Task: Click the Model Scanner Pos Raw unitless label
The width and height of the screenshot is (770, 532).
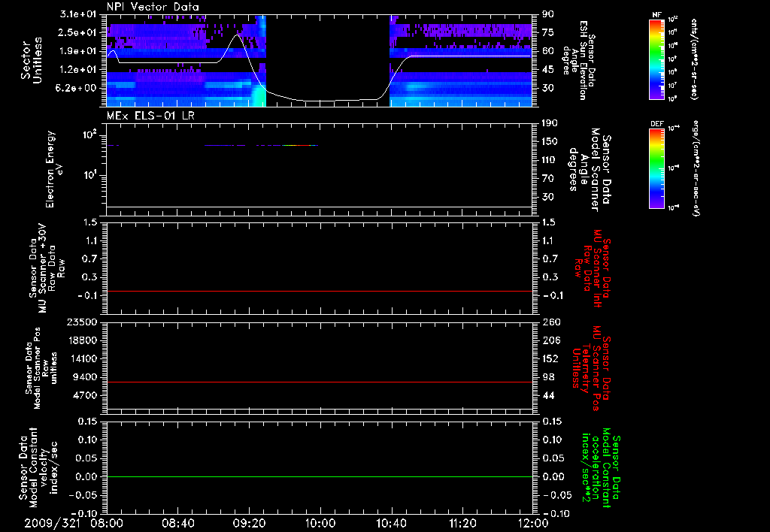Action: click(41, 368)
